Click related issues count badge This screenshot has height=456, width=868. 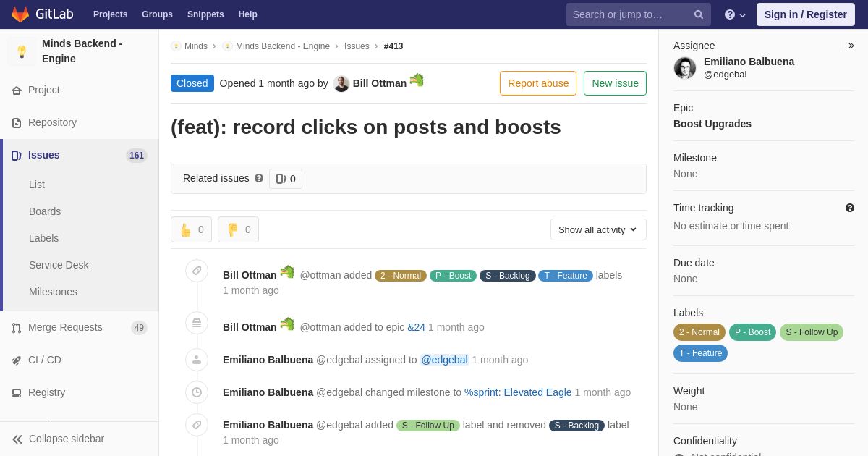coord(286,179)
